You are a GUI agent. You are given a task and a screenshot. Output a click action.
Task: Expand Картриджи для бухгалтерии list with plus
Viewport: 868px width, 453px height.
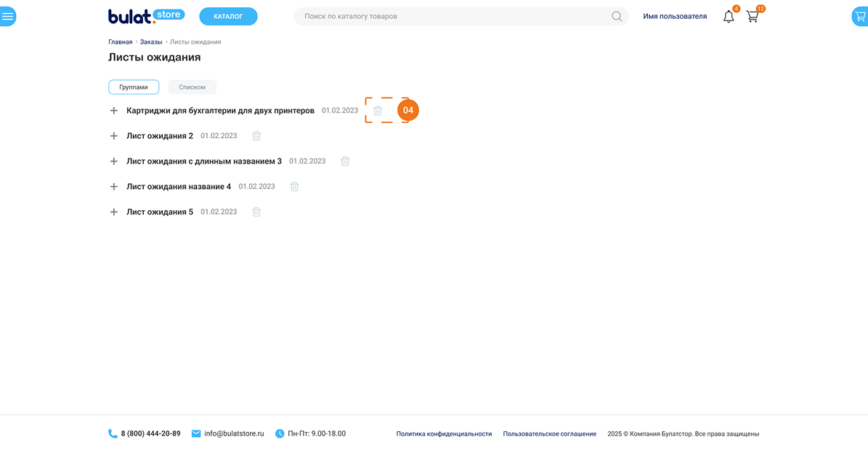point(113,111)
